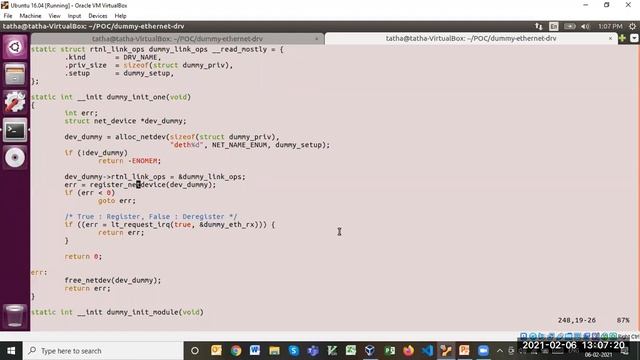Open the VirtualBox cube taskbar icon

370,351
